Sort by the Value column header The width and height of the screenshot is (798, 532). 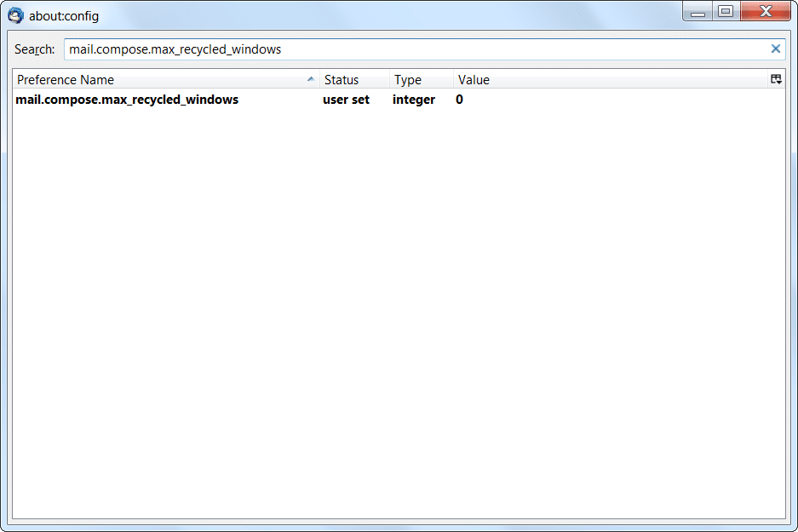click(596, 80)
